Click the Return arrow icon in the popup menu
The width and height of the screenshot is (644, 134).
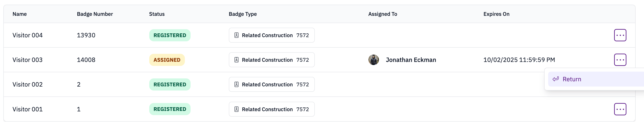click(555, 79)
